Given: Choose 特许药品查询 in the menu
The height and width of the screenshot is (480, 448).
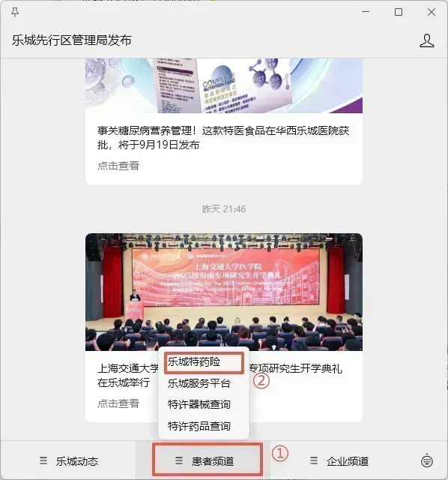Looking at the screenshot, I should [x=199, y=426].
